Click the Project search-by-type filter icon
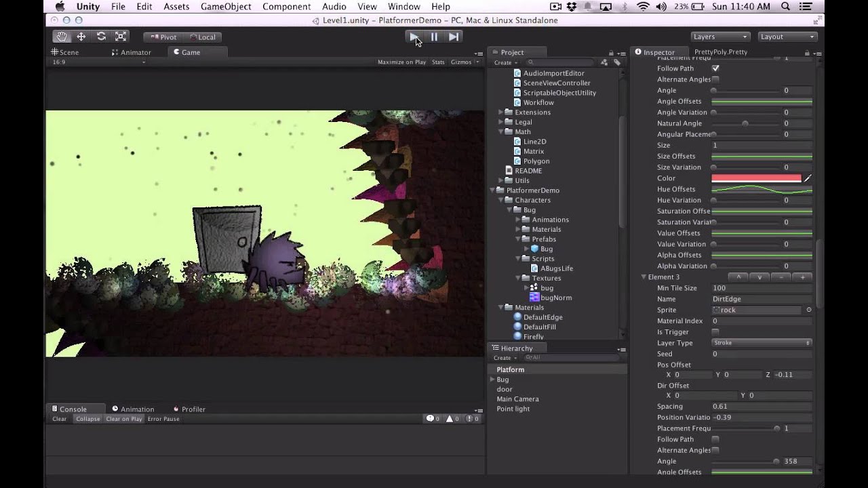The height and width of the screenshot is (488, 868). pyautogui.click(x=604, y=62)
